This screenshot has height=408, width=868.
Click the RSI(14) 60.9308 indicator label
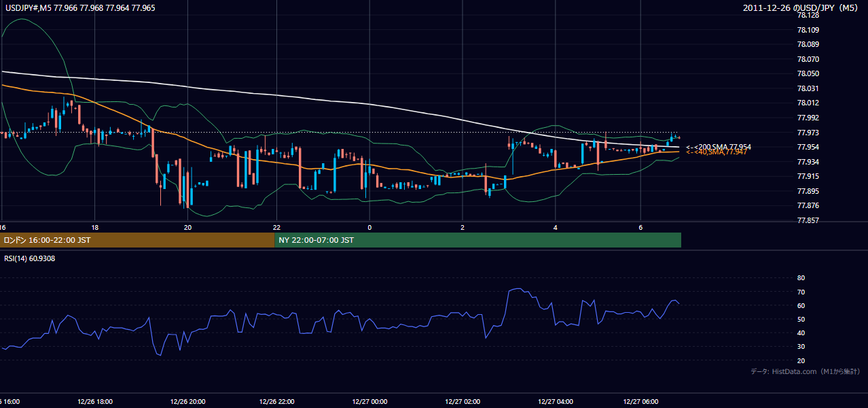pos(29,258)
